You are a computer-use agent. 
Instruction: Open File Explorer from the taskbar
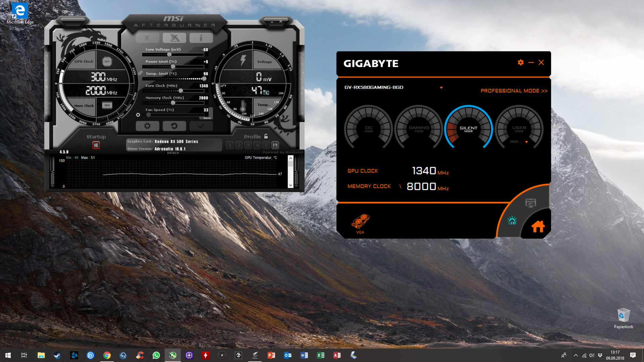tap(41, 355)
